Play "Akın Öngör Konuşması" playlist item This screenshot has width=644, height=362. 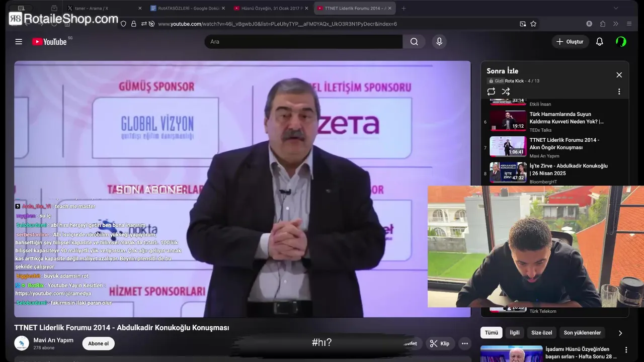pyautogui.click(x=564, y=144)
